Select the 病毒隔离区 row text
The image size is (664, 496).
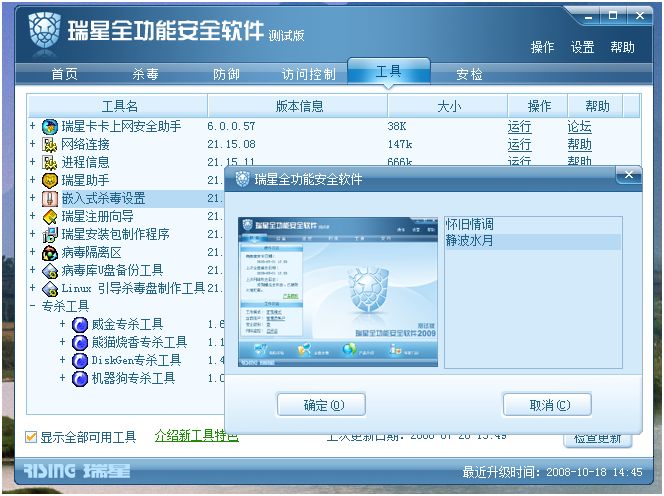[x=91, y=253]
